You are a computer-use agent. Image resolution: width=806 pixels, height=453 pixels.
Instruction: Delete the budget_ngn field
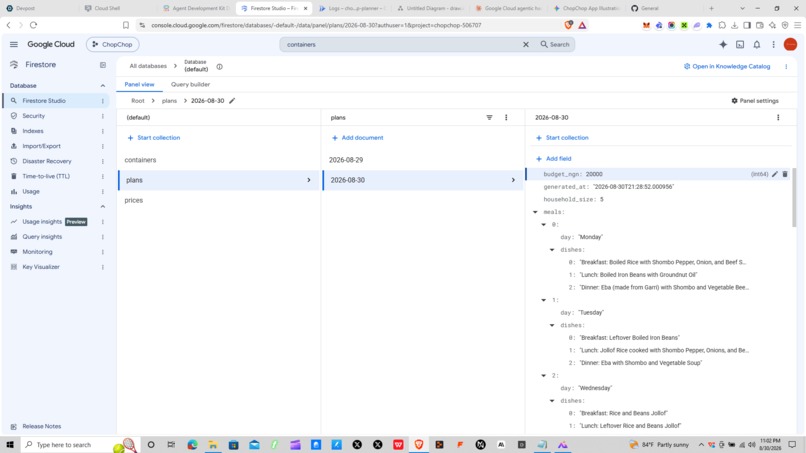click(785, 174)
